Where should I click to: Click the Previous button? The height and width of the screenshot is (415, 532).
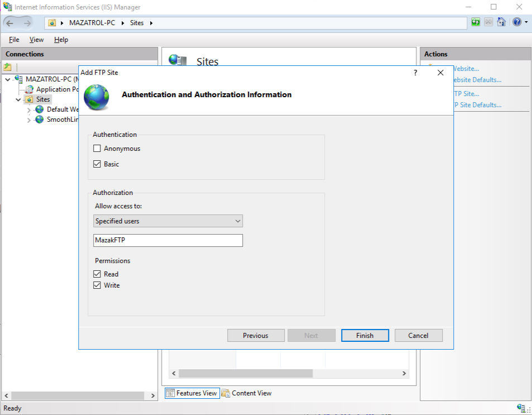coord(256,336)
